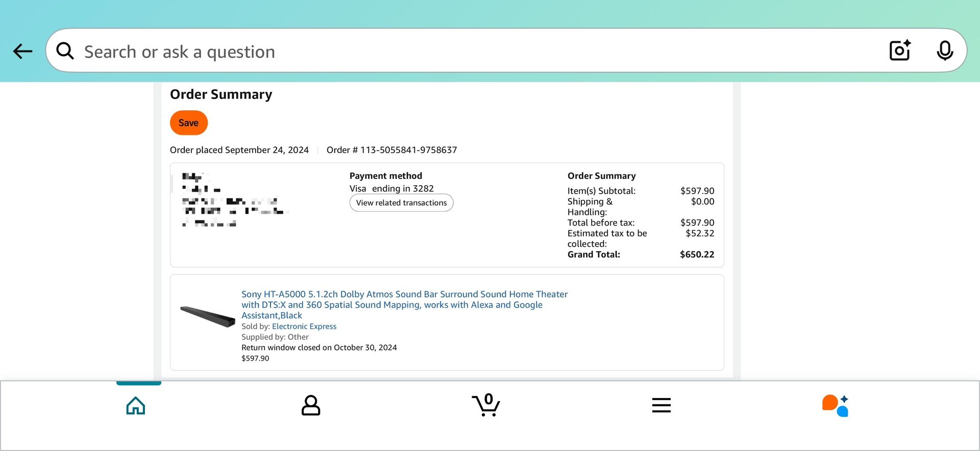The image size is (980, 451).
Task: Open camera lens visual search
Action: pos(900,51)
